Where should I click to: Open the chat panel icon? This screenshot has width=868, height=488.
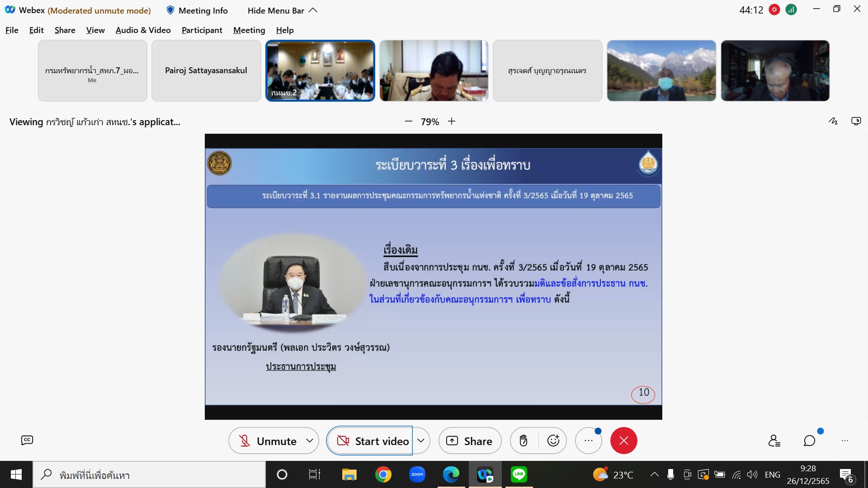click(x=809, y=441)
